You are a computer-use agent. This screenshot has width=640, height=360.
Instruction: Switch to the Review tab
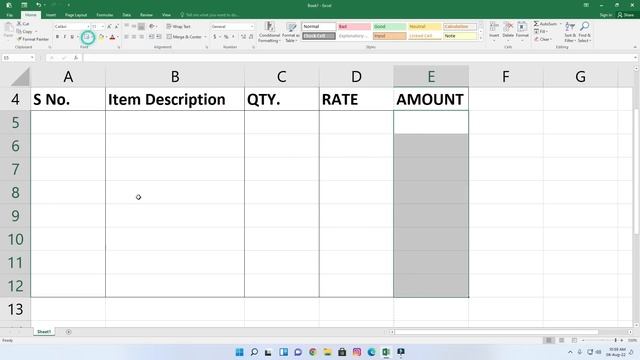(146, 15)
